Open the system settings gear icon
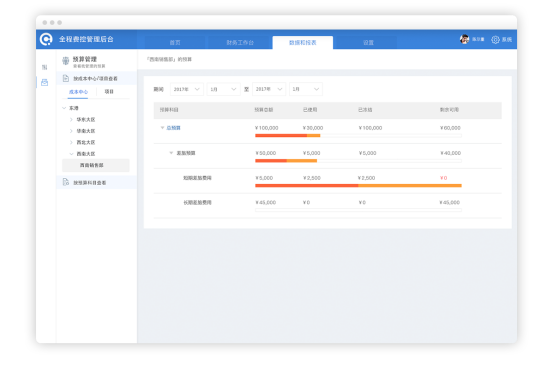 (x=495, y=40)
